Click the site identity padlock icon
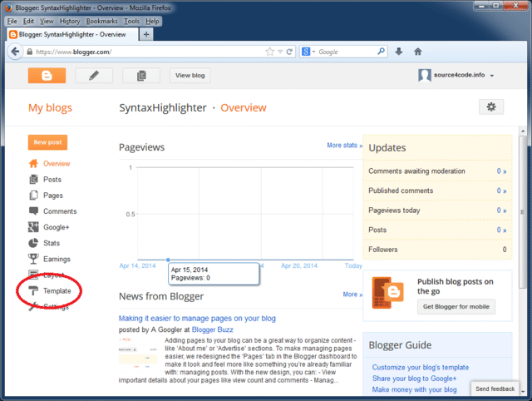This screenshot has width=532, height=401. click(30, 52)
